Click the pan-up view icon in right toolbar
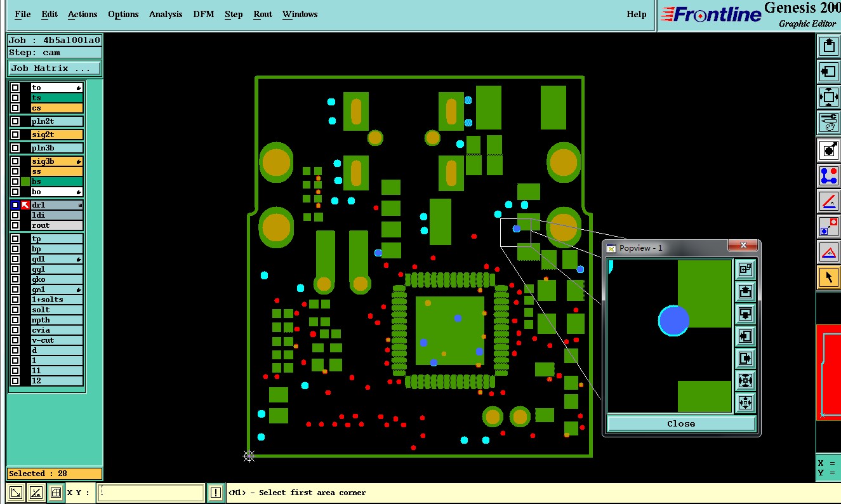 tap(828, 46)
